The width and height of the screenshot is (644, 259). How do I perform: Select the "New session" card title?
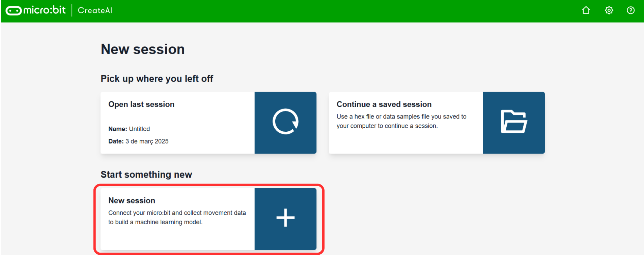point(132,201)
